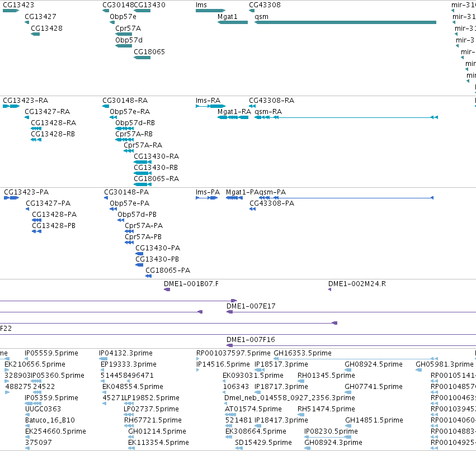Select protein CG13428-PB
The width and height of the screenshot is (476, 451).
coord(54,226)
